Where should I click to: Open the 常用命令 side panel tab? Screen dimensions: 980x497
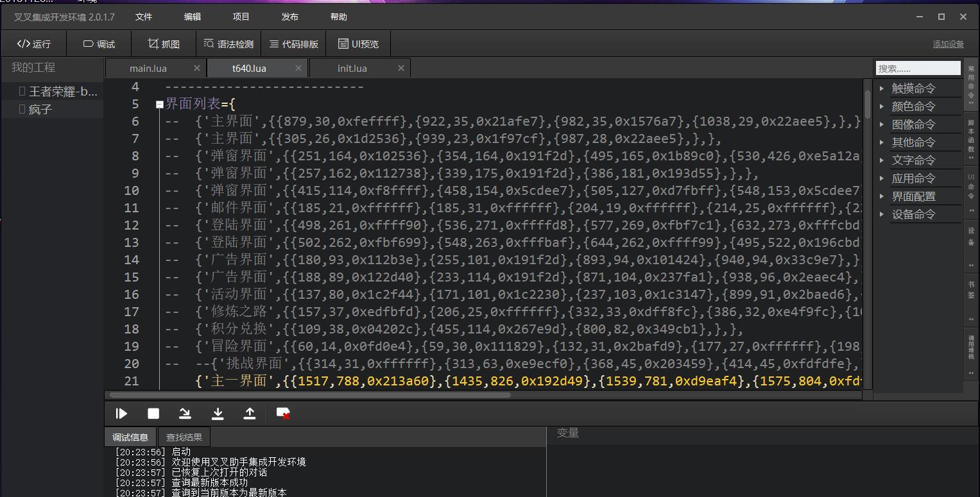[x=971, y=85]
